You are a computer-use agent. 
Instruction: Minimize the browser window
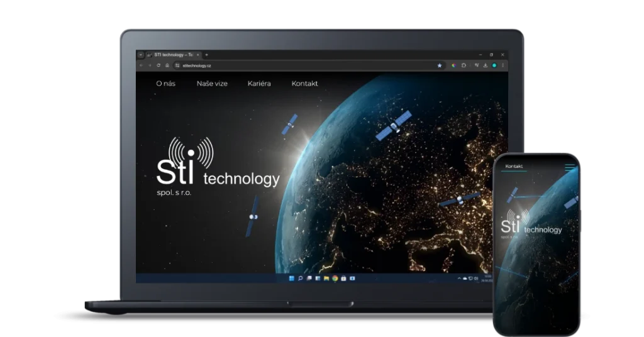coord(480,55)
